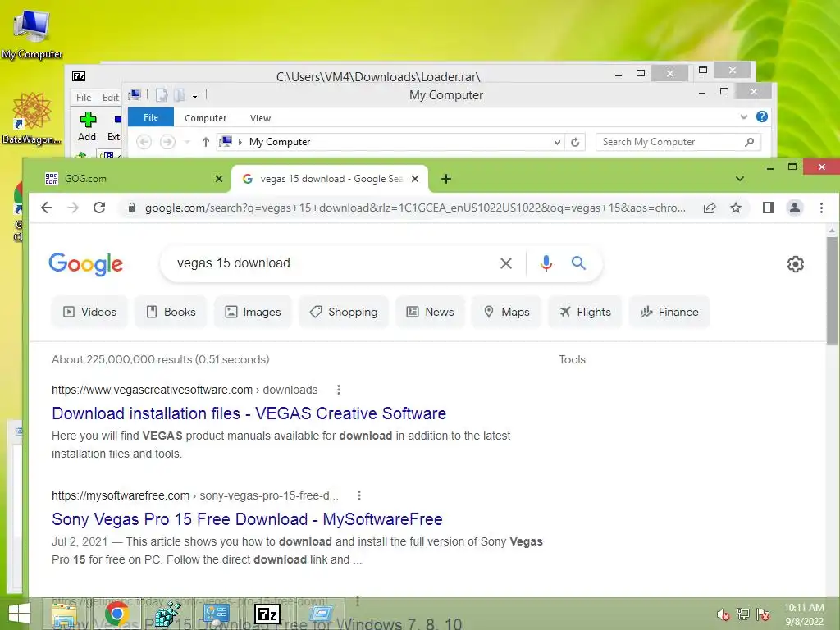Open network status tray icon

pyautogui.click(x=743, y=614)
